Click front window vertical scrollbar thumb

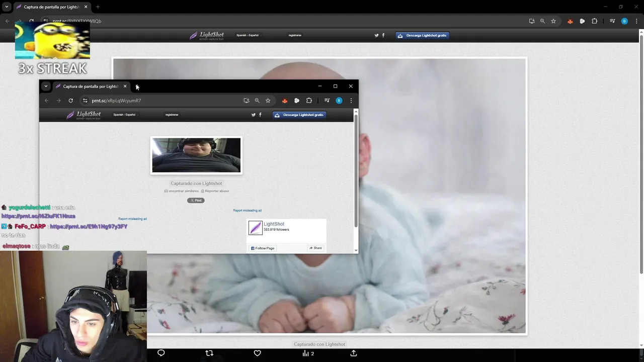(356, 170)
